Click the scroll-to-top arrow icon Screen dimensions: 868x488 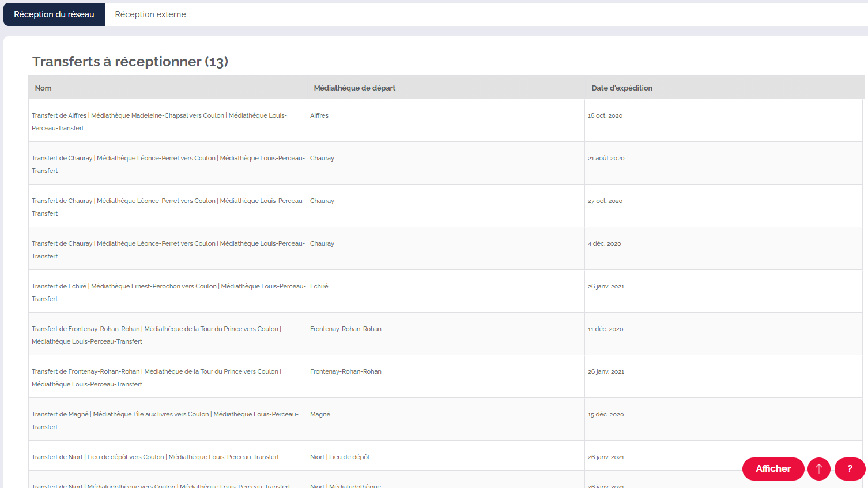pos(819,468)
